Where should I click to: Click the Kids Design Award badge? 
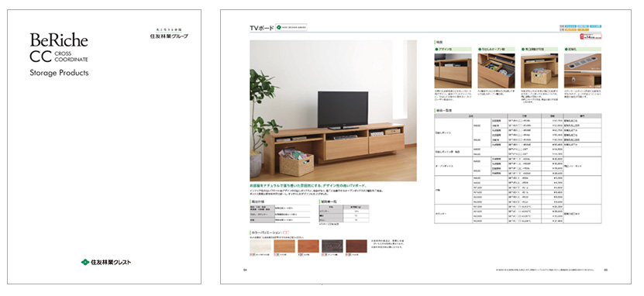click(291, 27)
